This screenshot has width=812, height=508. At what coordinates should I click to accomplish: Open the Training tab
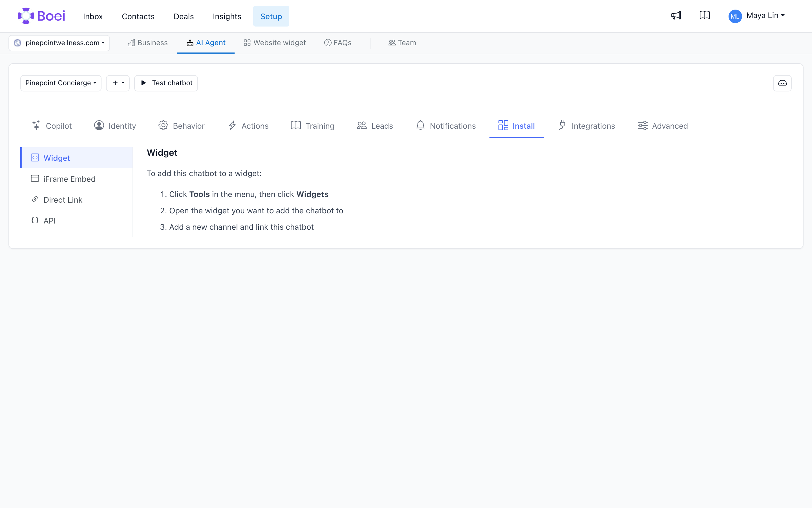313,126
